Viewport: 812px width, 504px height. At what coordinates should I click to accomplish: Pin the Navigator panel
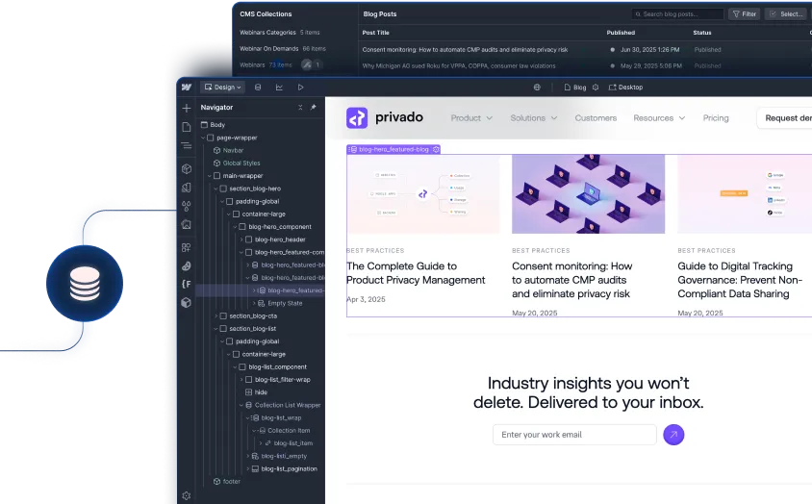(314, 107)
